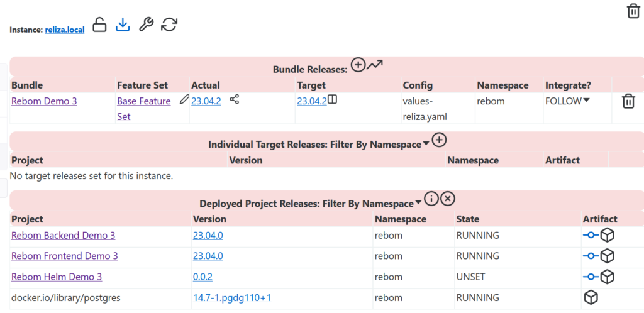The width and height of the screenshot is (644, 313).
Task: Click rebom namespace in bundle row
Action: pos(491,101)
